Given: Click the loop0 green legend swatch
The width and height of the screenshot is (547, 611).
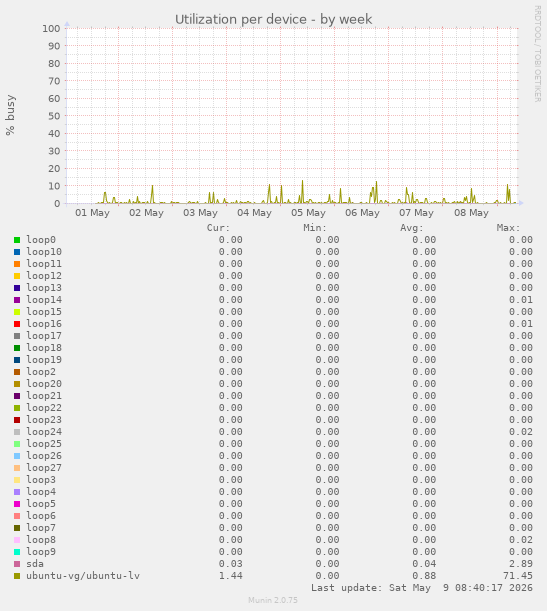Looking at the screenshot, I should click(17, 240).
